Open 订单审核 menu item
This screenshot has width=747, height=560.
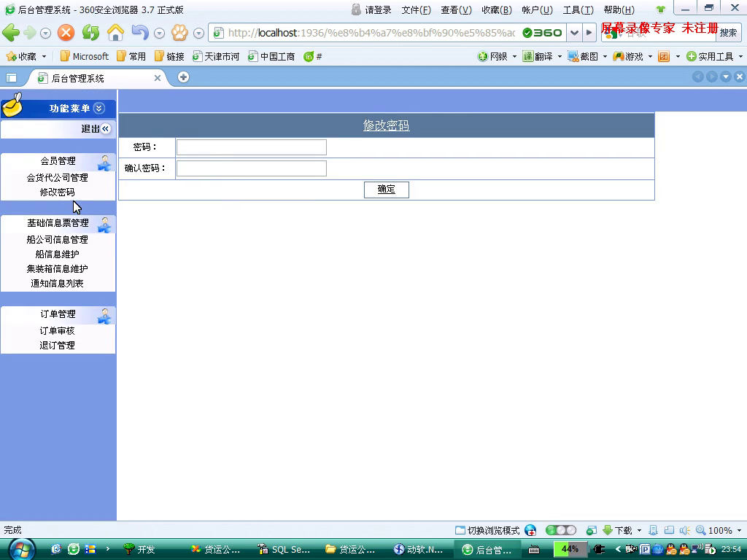coord(57,330)
